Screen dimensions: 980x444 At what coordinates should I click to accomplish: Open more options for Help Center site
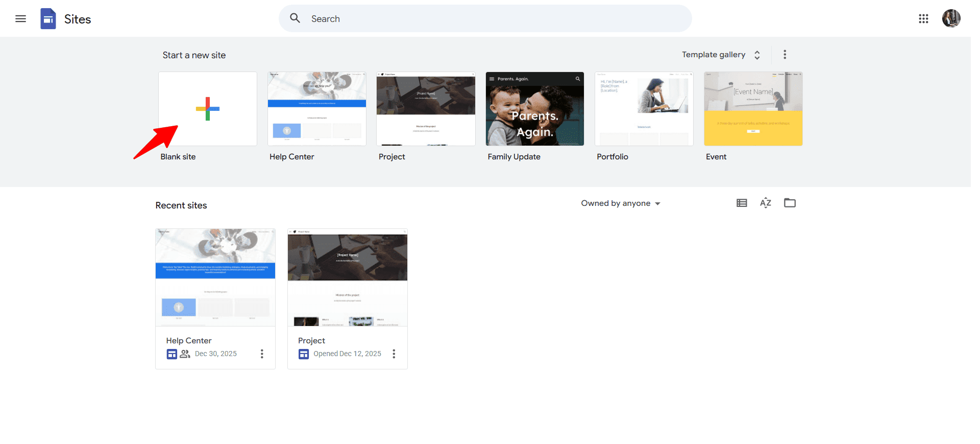click(262, 354)
